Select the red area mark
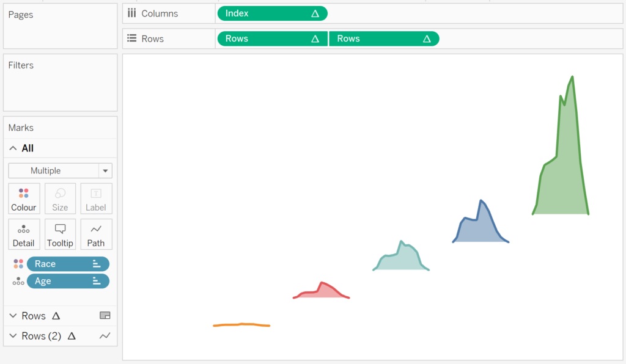Image resolution: width=626 pixels, height=364 pixels. click(x=323, y=292)
